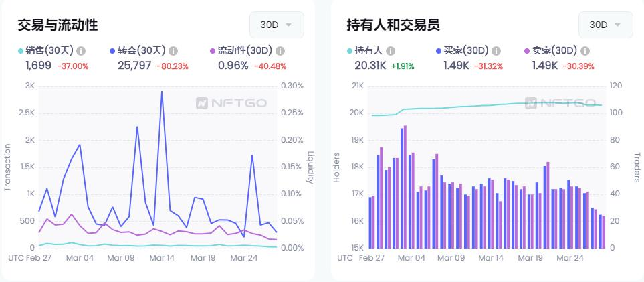
Task: Click info icon beside 流动性(30D)
Action: click(280, 51)
